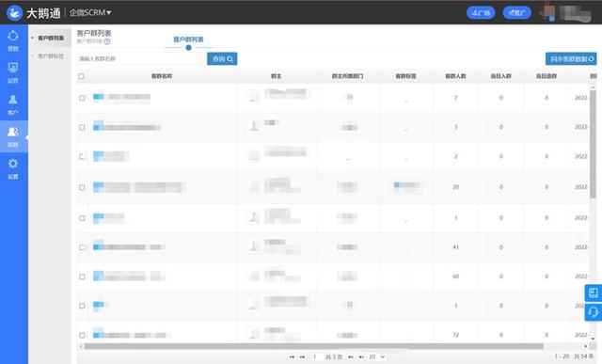Click the 群主 column header
The width and height of the screenshot is (602, 364).
tap(276, 76)
